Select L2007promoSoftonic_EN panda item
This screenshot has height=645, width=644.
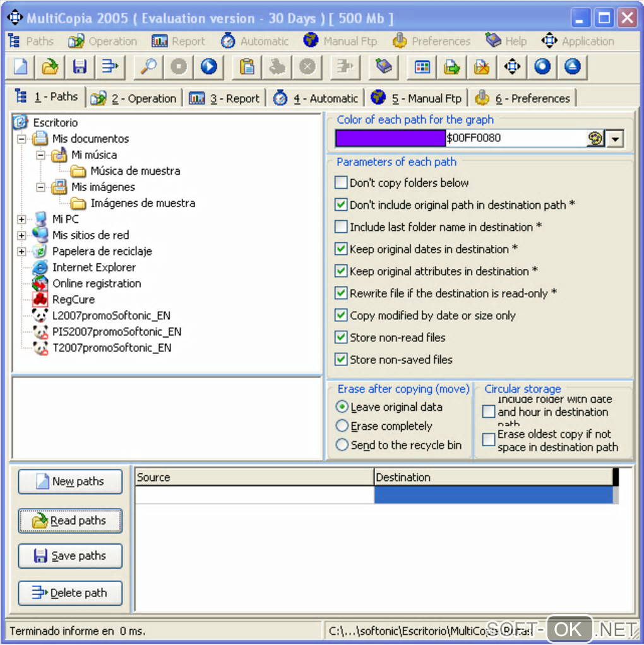[111, 316]
